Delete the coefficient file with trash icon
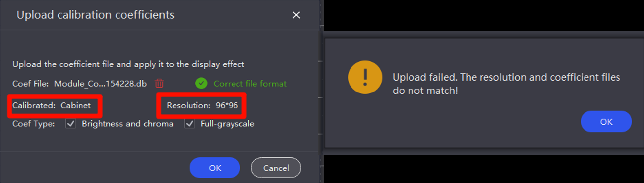This screenshot has height=183, width=644. [x=159, y=83]
